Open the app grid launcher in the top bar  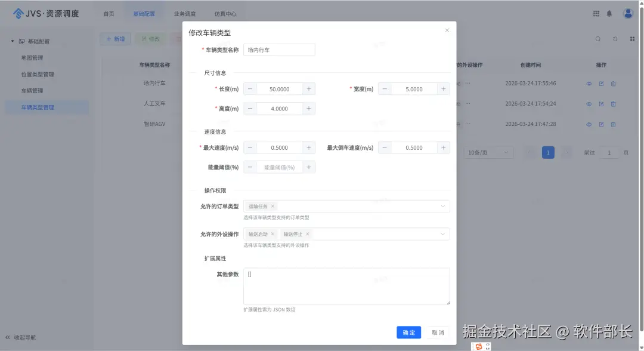coord(595,13)
